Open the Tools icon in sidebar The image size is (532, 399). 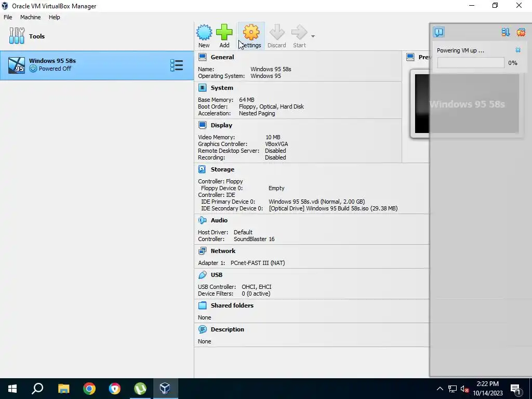pos(17,36)
